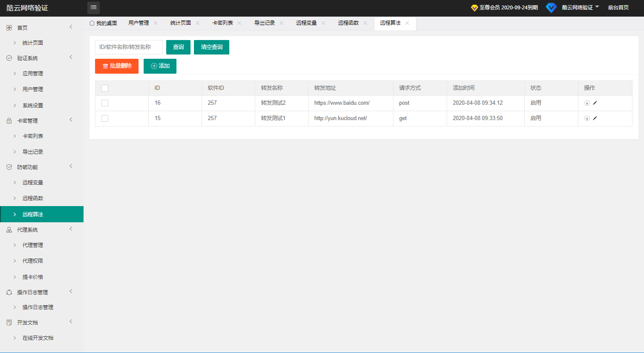Toggle the sidebar with the hamburger menu icon
The height and width of the screenshot is (353, 644).
93,8
